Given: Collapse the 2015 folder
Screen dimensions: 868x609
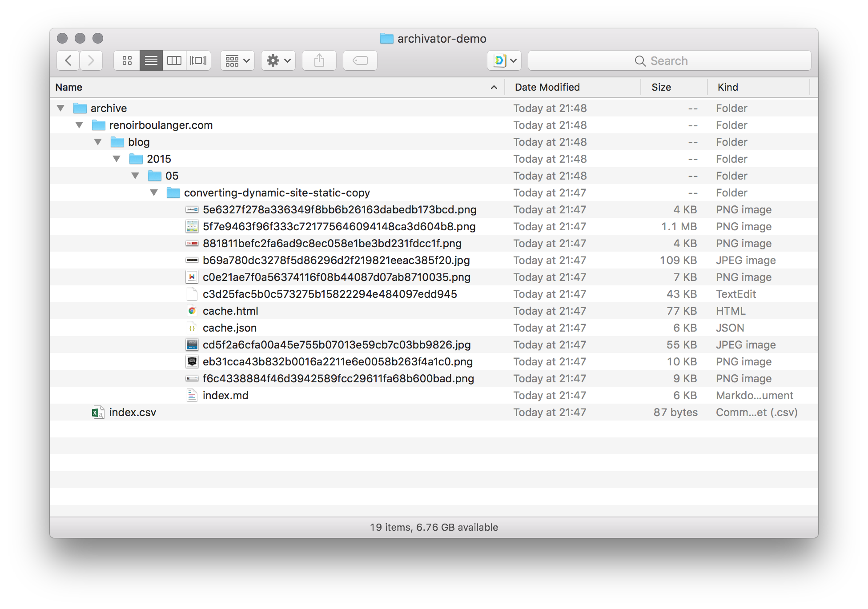Looking at the screenshot, I should [117, 159].
